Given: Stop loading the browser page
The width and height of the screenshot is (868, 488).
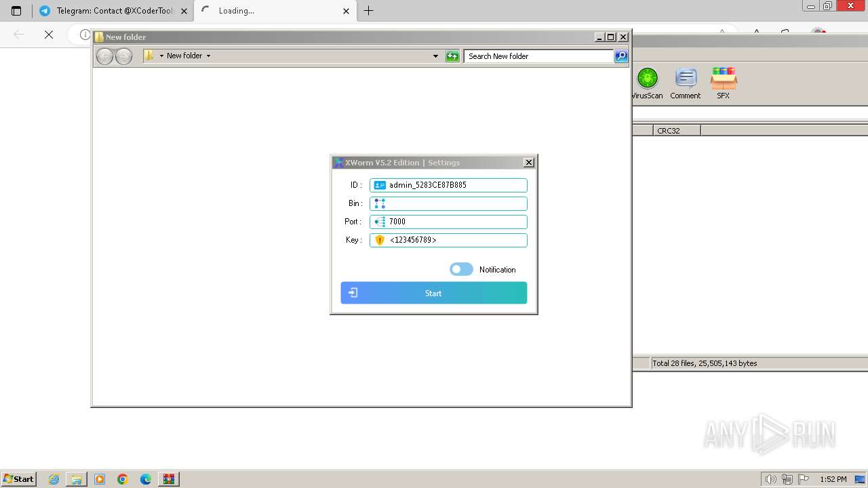Looking at the screenshot, I should [49, 35].
